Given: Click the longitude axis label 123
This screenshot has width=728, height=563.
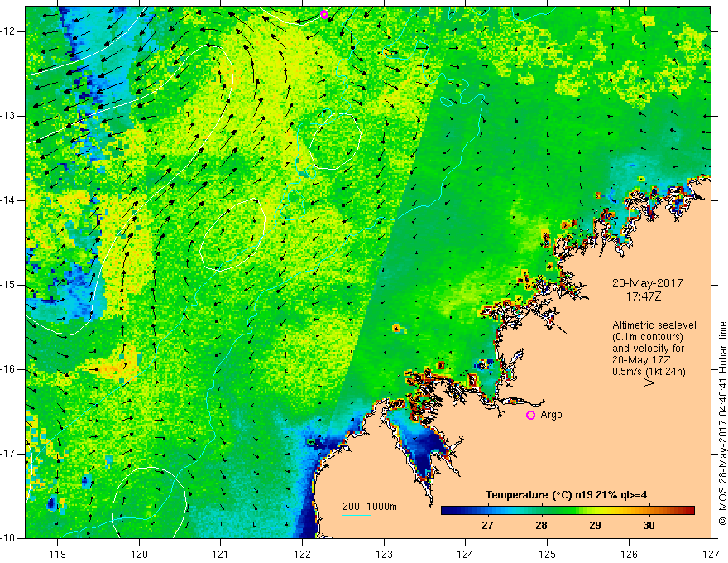Looking at the screenshot, I should [384, 554].
